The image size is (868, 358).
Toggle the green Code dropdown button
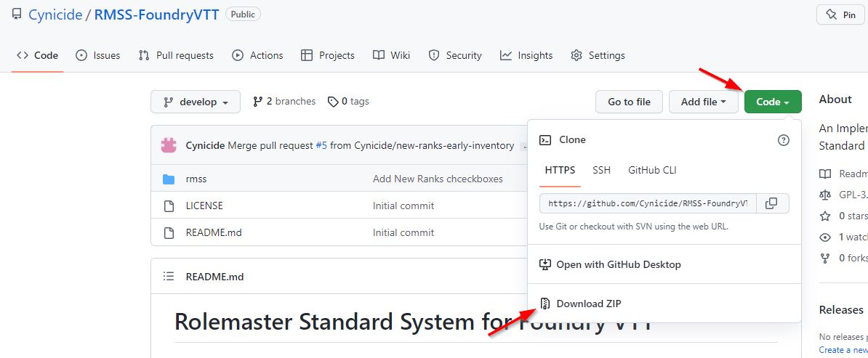click(x=772, y=102)
